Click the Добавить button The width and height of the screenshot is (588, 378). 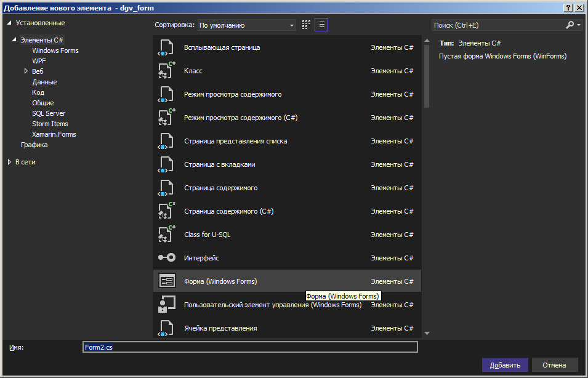(x=505, y=365)
